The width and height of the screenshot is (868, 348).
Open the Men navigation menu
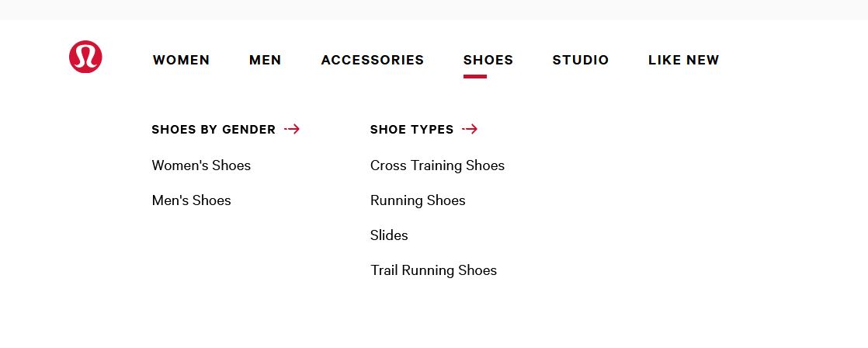click(x=266, y=60)
